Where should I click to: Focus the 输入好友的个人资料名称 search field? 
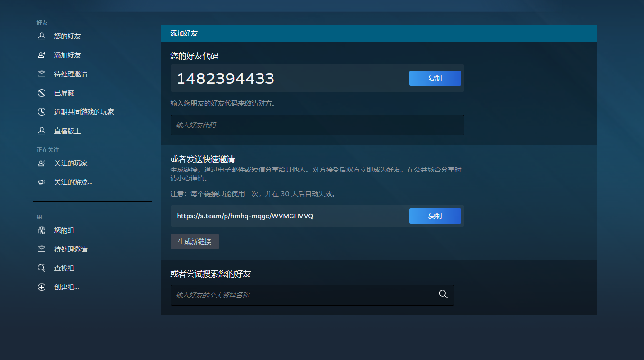click(x=312, y=295)
